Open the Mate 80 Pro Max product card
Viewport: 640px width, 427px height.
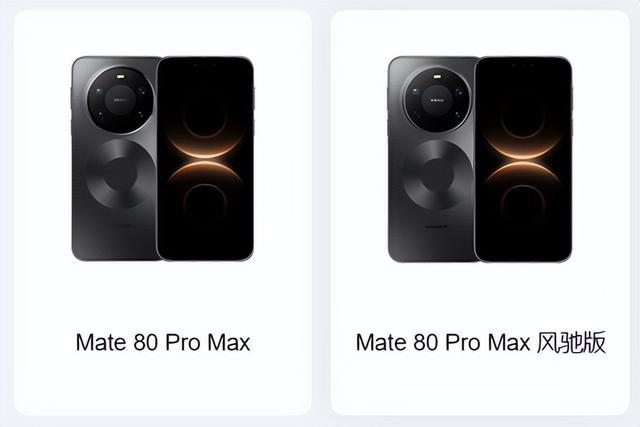point(163,212)
